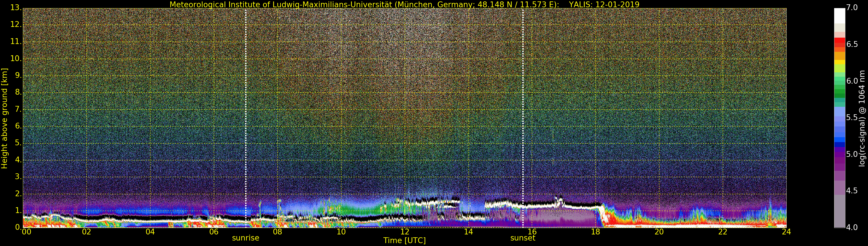The height and width of the screenshot is (246, 868).
Task: Click the height tick label '8.'
Action: coord(18,92)
